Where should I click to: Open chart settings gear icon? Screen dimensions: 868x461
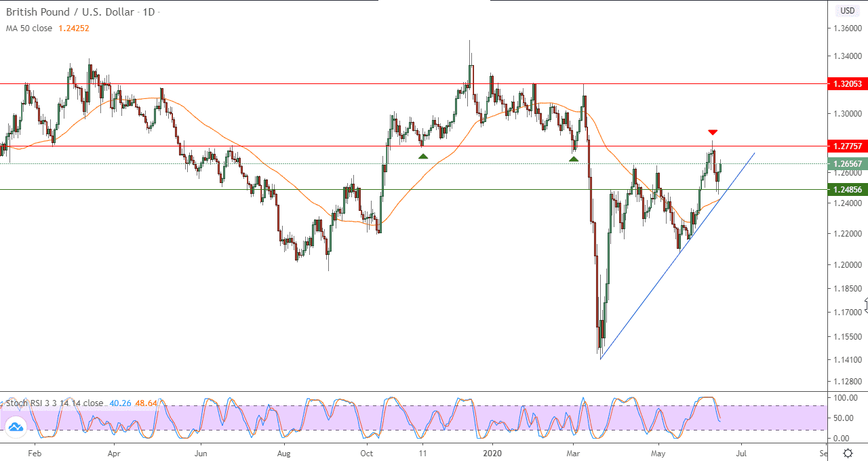tap(848, 453)
